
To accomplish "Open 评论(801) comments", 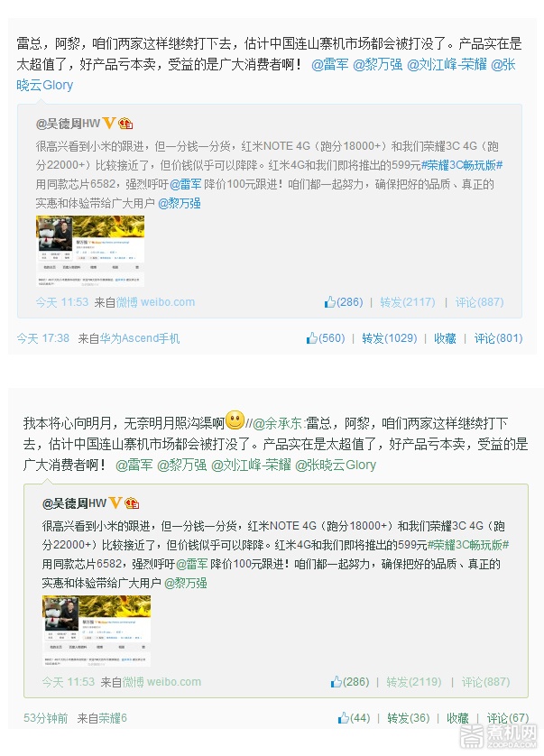I will pyautogui.click(x=498, y=338).
